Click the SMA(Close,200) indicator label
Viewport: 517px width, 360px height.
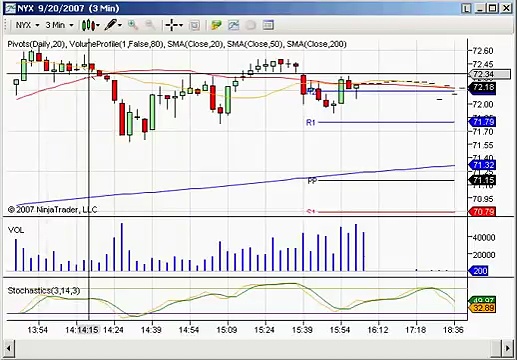click(317, 44)
